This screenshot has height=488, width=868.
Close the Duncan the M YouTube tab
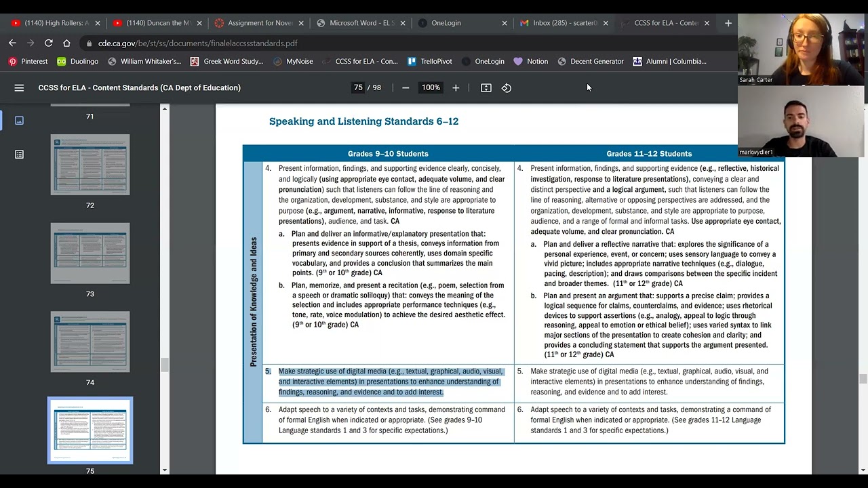point(199,23)
